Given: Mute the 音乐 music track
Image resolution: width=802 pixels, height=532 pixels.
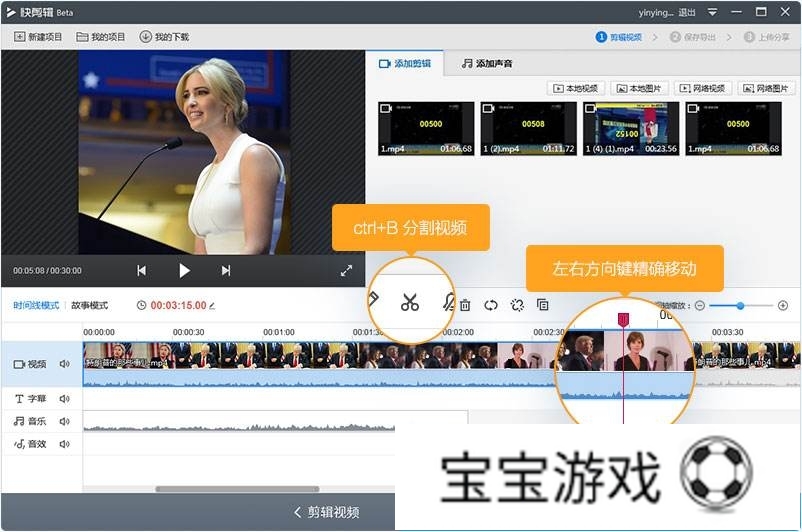Looking at the screenshot, I should 64,421.
